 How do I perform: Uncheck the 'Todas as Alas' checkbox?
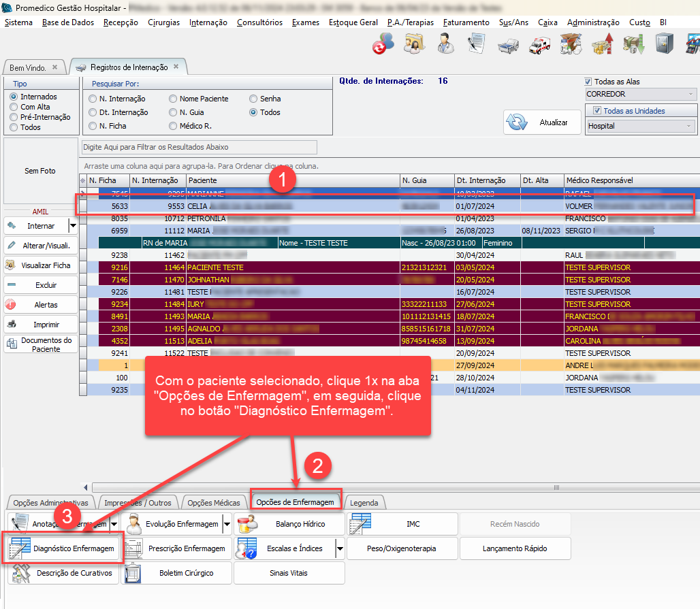[x=589, y=82]
